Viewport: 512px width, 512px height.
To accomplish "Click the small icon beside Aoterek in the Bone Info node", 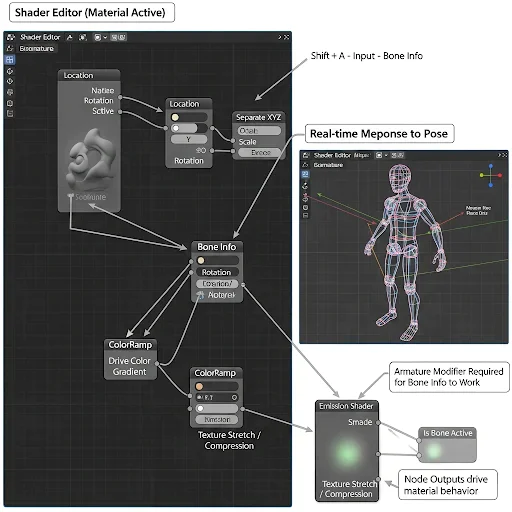I will click(x=200, y=295).
